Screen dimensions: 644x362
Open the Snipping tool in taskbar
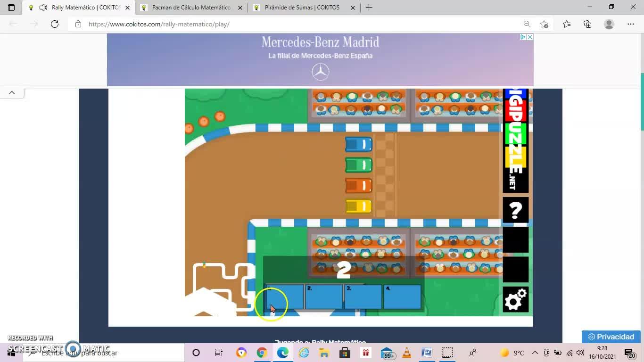pos(447,353)
